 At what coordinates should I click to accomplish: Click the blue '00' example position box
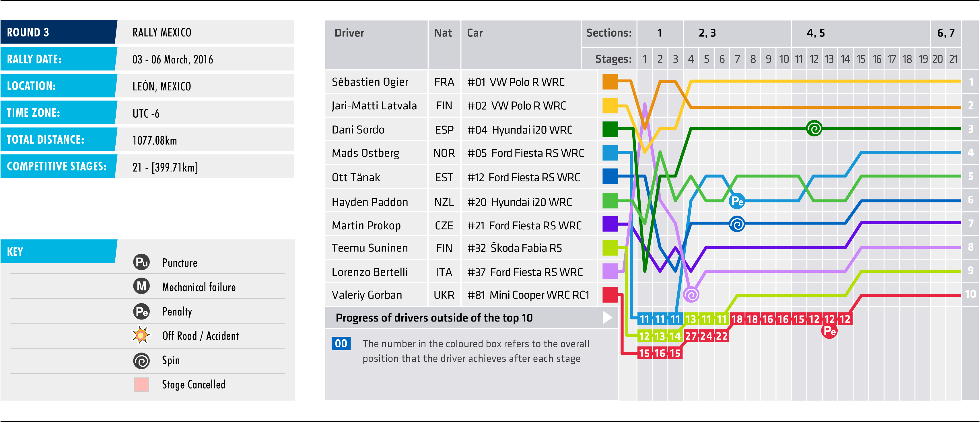(341, 344)
